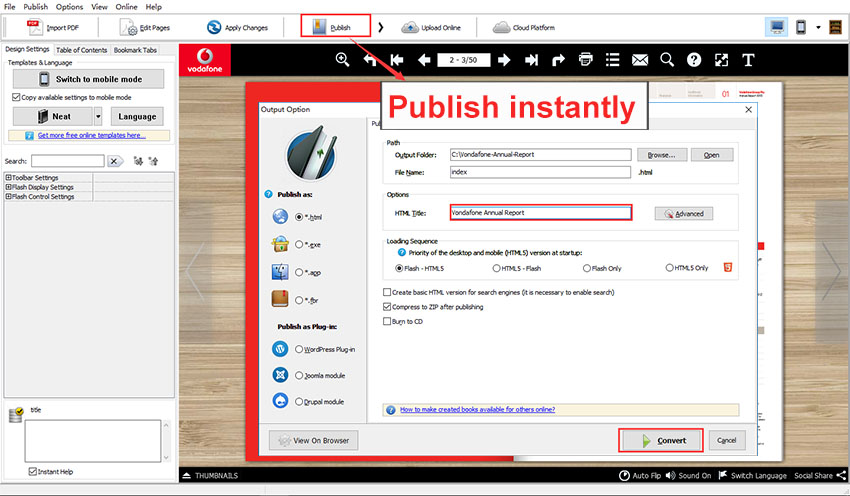The height and width of the screenshot is (496, 850).
Task: Open Get more free online templates link
Action: [x=92, y=135]
